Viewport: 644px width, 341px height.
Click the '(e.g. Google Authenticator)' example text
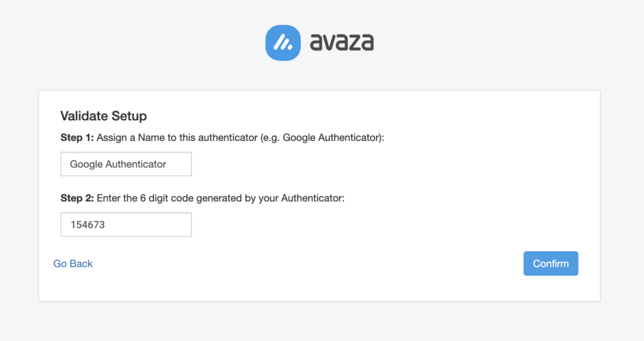pyautogui.click(x=321, y=138)
